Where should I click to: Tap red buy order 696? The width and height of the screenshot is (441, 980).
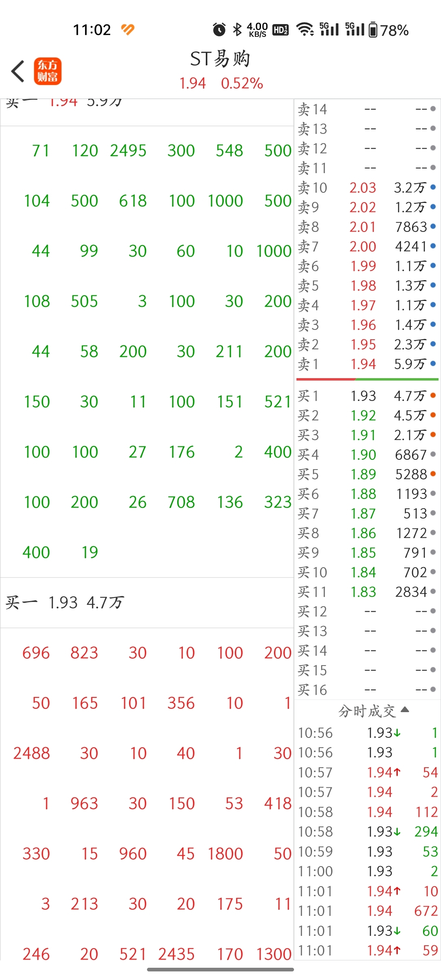point(36,653)
